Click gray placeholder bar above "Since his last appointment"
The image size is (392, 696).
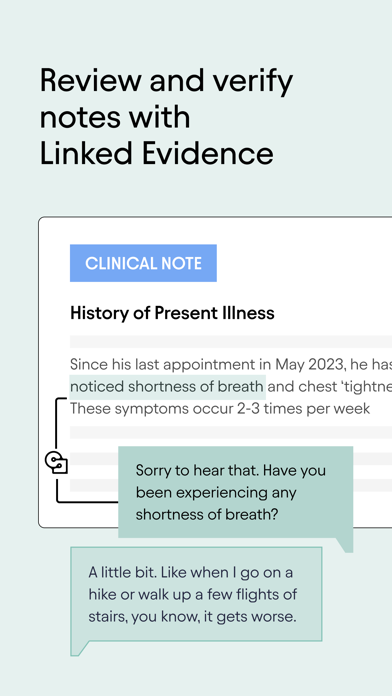click(231, 341)
